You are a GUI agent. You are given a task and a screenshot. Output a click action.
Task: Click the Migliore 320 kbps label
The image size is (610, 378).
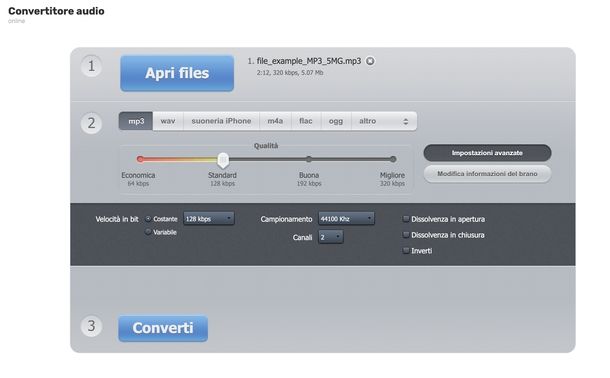(392, 179)
